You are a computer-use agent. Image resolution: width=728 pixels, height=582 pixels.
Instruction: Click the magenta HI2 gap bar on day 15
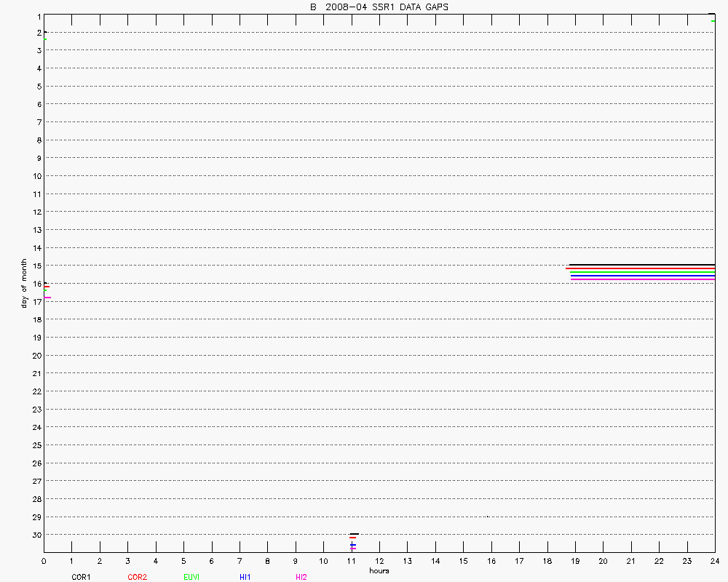pyautogui.click(x=641, y=279)
